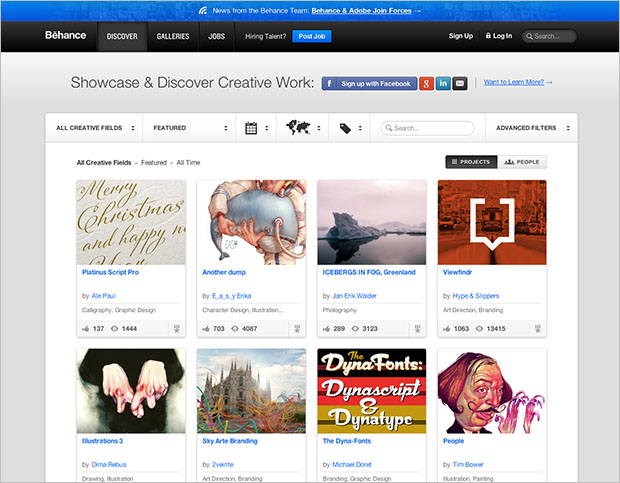Click the LinkedIn sign-up icon
This screenshot has width=620, height=483.
tap(443, 83)
